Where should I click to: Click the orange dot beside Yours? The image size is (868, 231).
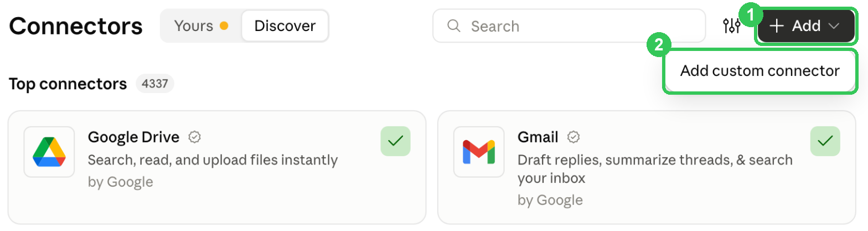pyautogui.click(x=224, y=25)
